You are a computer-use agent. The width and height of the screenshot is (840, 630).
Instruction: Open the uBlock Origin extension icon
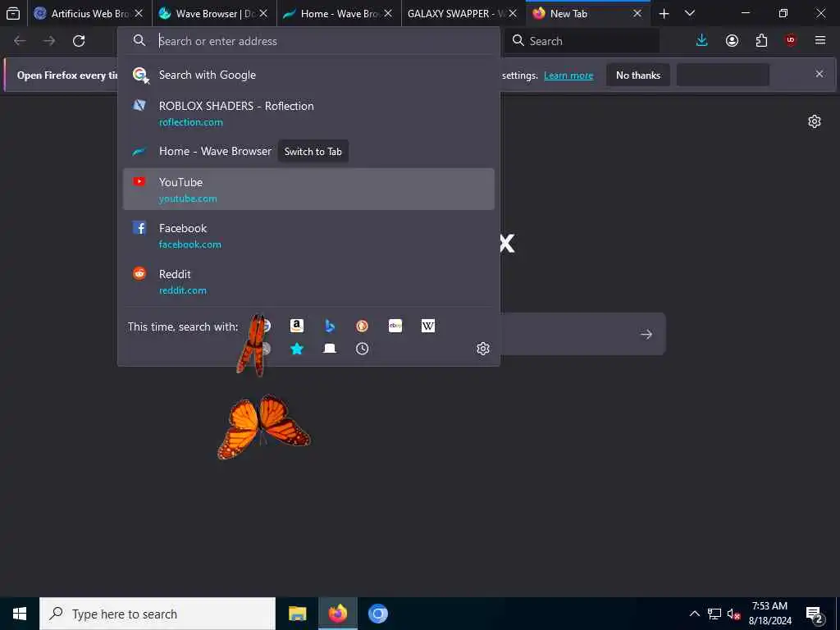pos(791,41)
